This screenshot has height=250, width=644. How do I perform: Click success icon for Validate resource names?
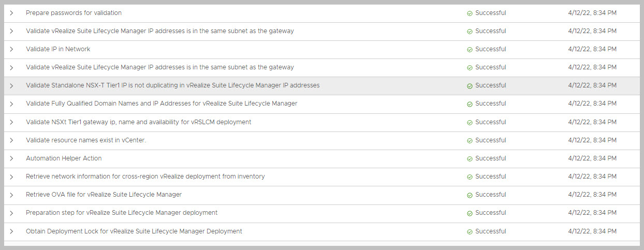pyautogui.click(x=470, y=141)
